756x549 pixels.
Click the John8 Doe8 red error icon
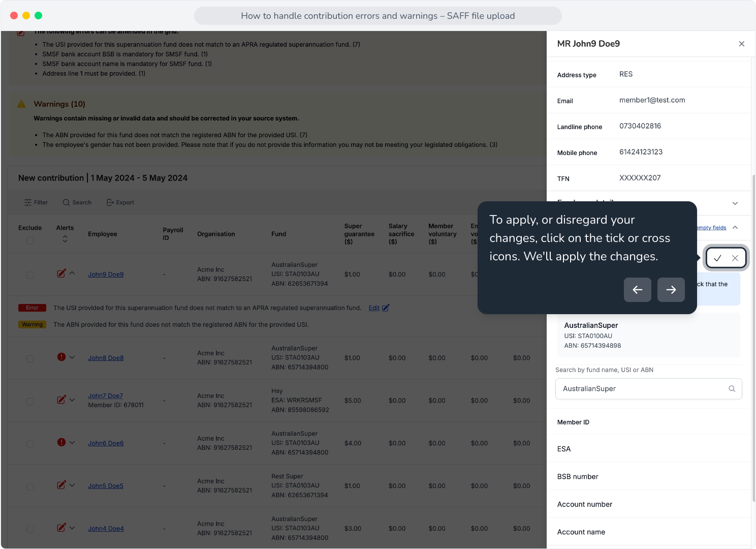61,357
